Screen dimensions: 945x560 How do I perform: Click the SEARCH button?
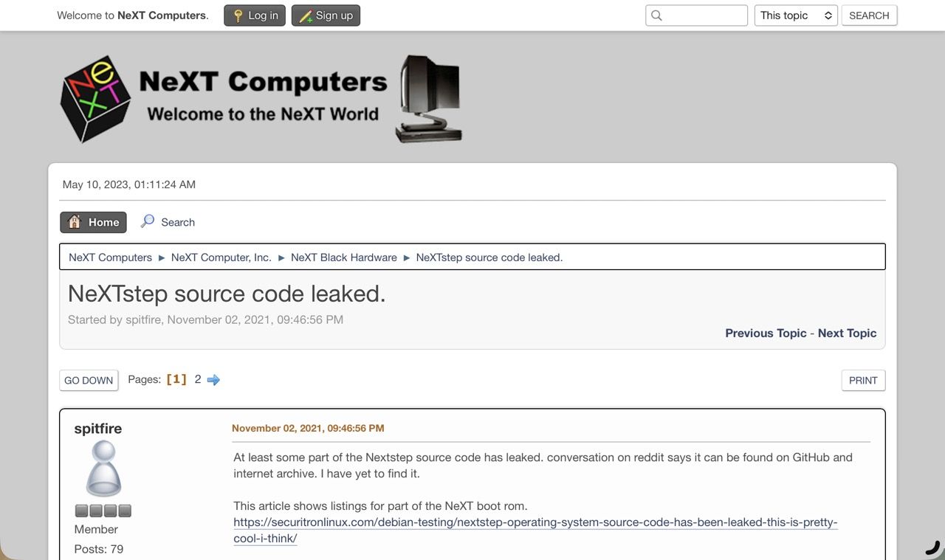869,15
